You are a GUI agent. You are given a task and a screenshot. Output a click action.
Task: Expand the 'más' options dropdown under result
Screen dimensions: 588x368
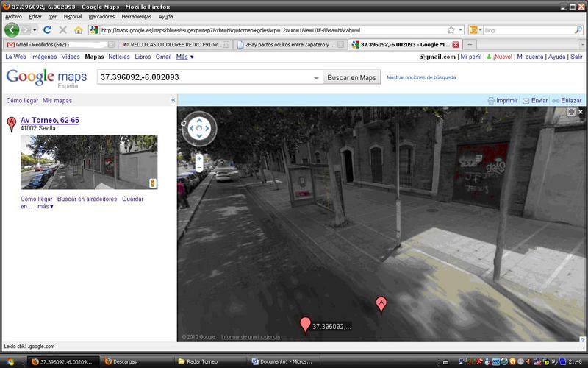46,207
